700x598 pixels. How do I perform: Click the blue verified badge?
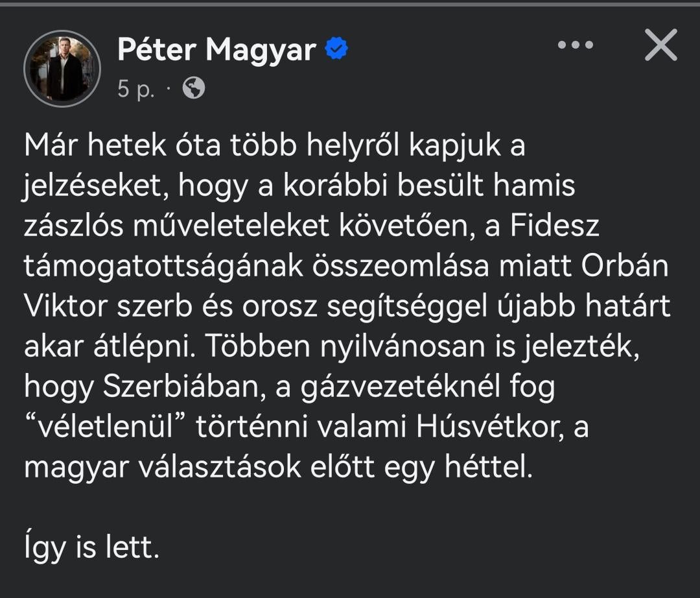click(336, 49)
